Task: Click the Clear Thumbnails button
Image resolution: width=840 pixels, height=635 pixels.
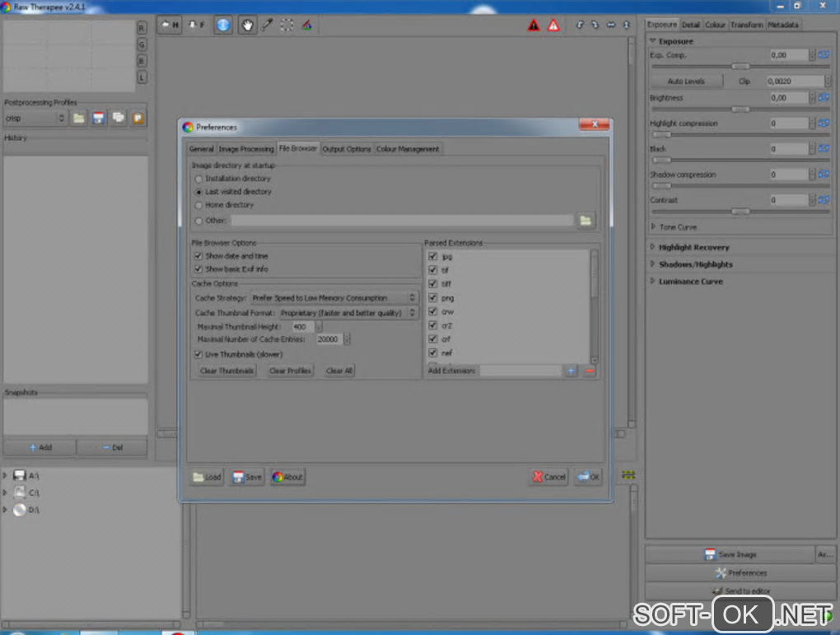Action: point(226,371)
